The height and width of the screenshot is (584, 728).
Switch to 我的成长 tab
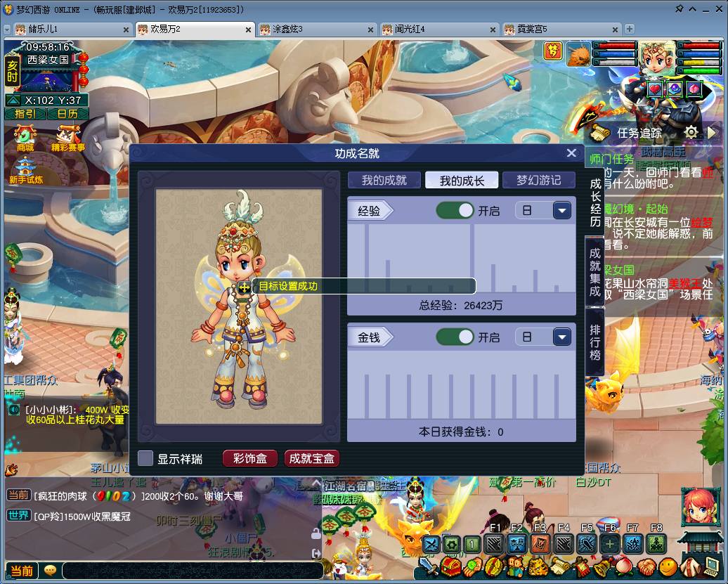[462, 180]
